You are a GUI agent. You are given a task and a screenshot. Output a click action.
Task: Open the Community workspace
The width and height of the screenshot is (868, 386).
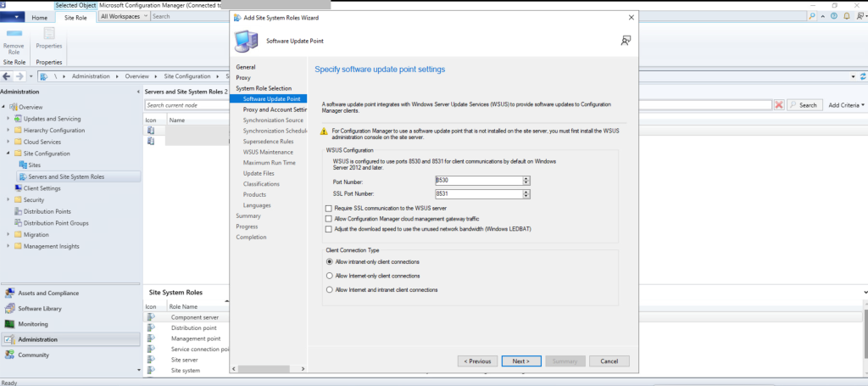(x=33, y=355)
